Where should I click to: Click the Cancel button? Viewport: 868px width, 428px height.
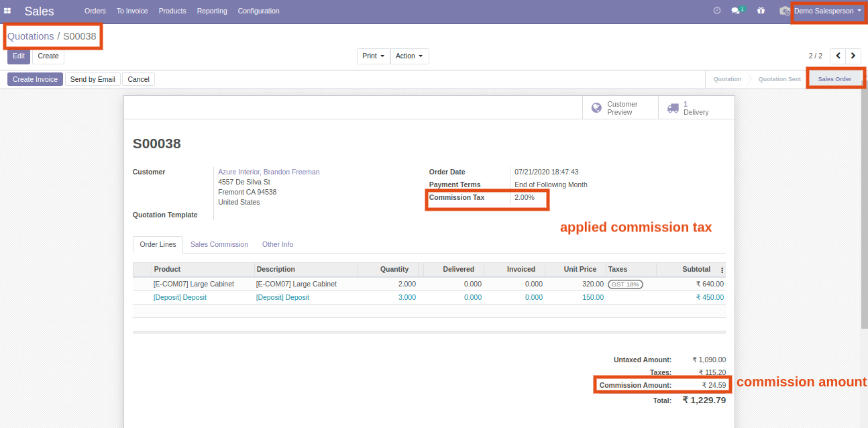click(x=139, y=79)
